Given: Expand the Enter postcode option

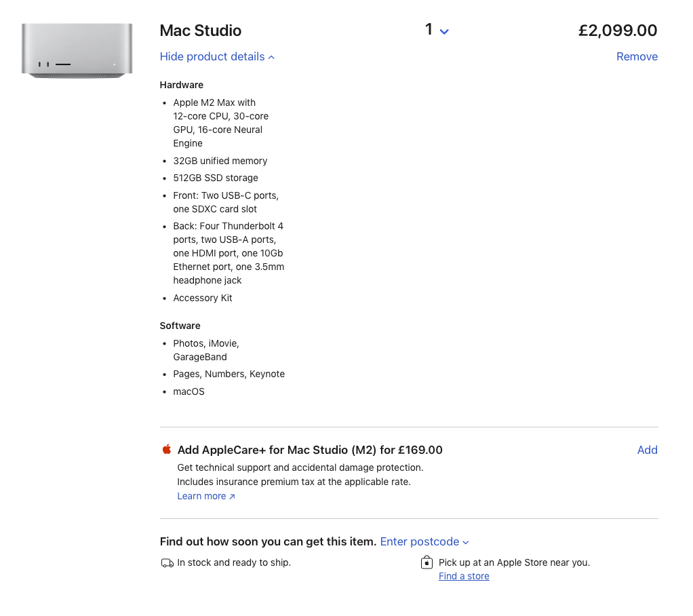Looking at the screenshot, I should (419, 541).
